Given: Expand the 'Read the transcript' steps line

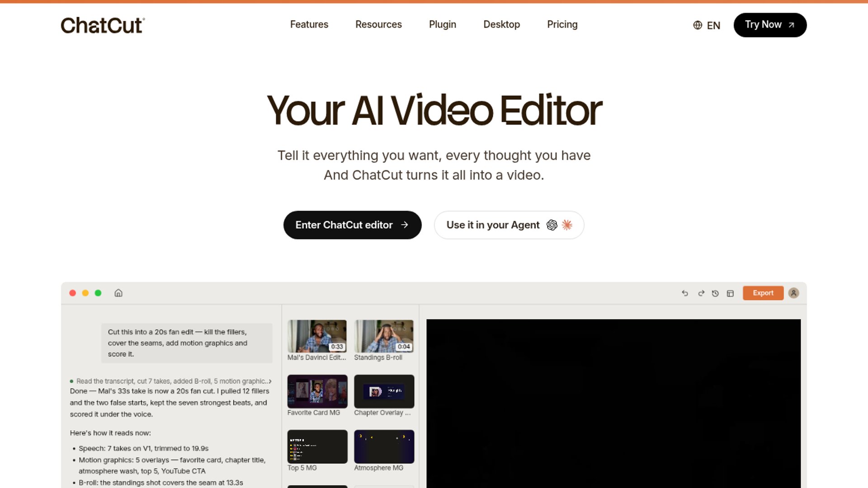Looking at the screenshot, I should (171, 381).
